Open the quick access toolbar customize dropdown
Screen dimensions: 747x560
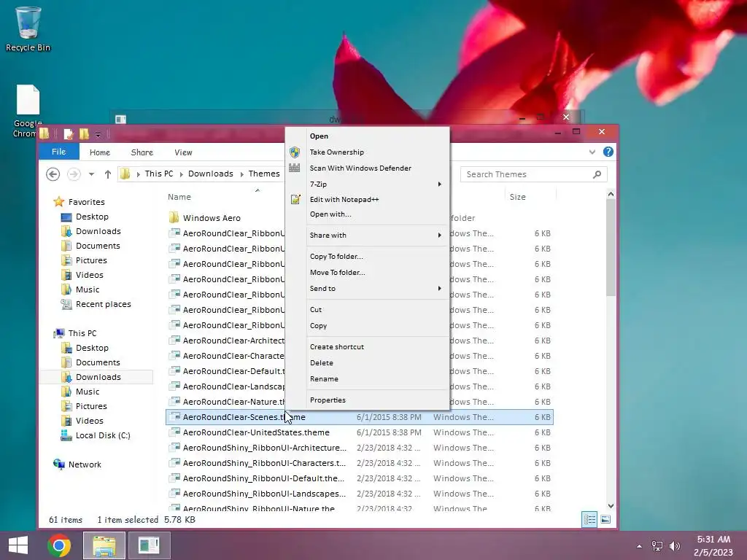click(98, 135)
